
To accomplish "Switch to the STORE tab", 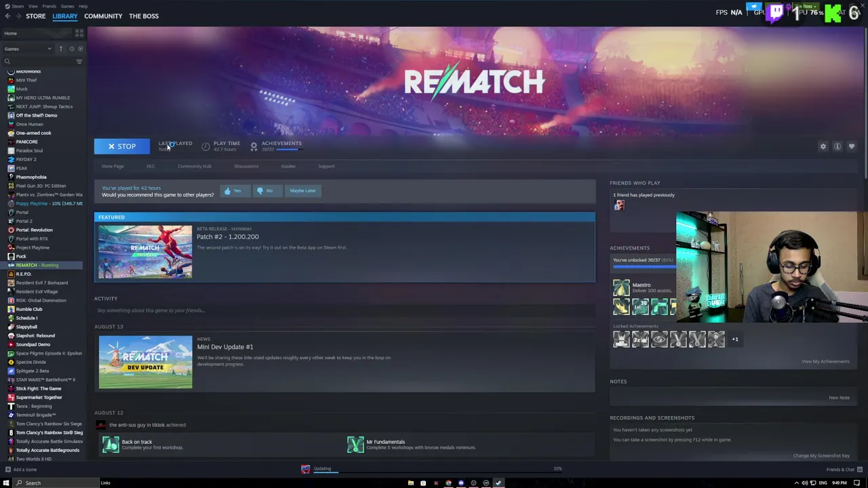I will [x=35, y=16].
